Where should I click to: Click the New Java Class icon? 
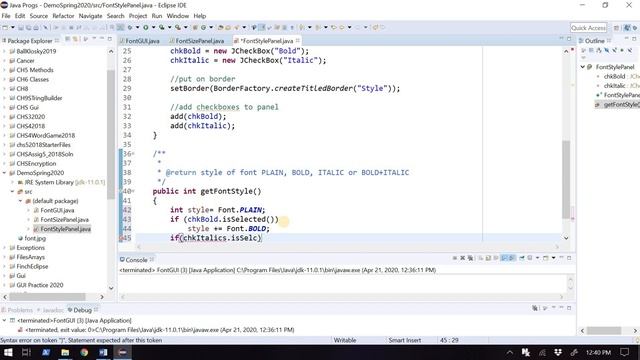204,28
